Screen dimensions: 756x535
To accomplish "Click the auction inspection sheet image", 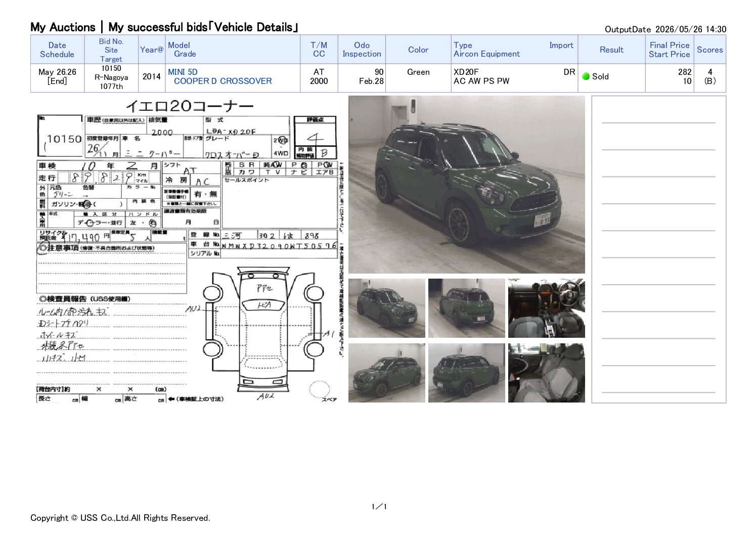I will (188, 250).
